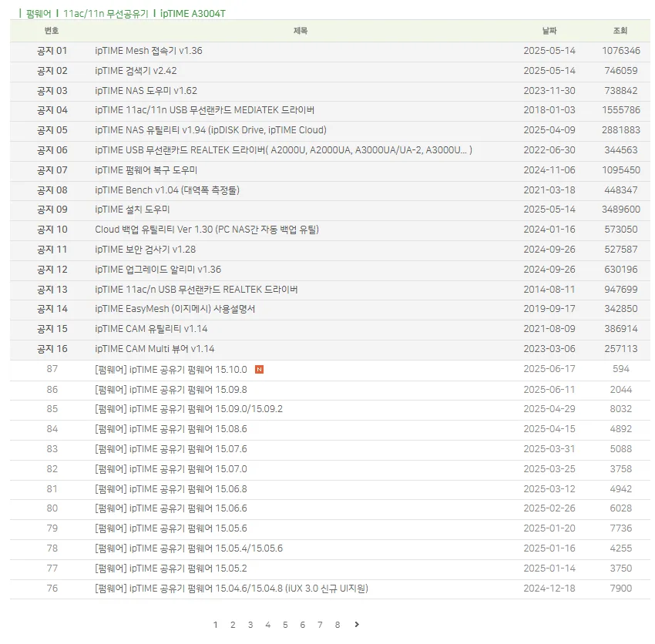Go to page 6

(302, 626)
